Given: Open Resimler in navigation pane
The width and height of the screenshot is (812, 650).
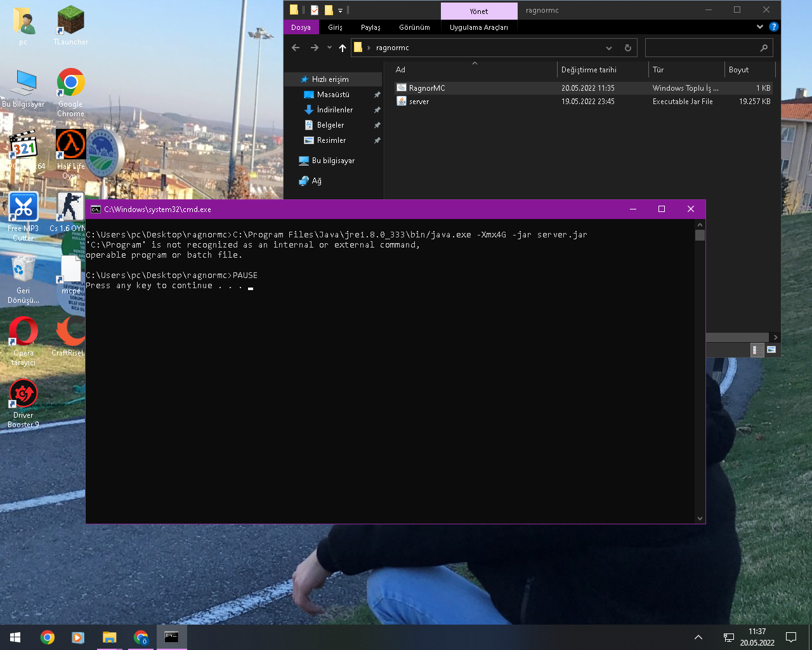Looking at the screenshot, I should pos(331,140).
